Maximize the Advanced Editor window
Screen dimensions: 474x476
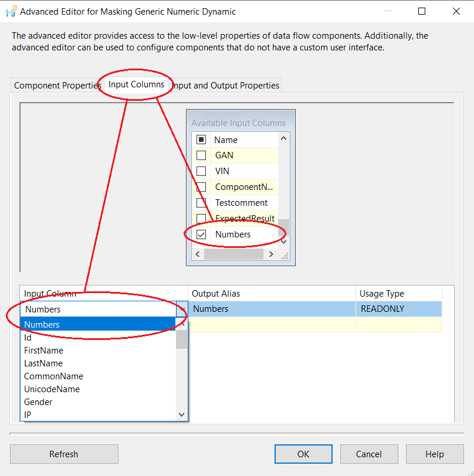point(422,12)
